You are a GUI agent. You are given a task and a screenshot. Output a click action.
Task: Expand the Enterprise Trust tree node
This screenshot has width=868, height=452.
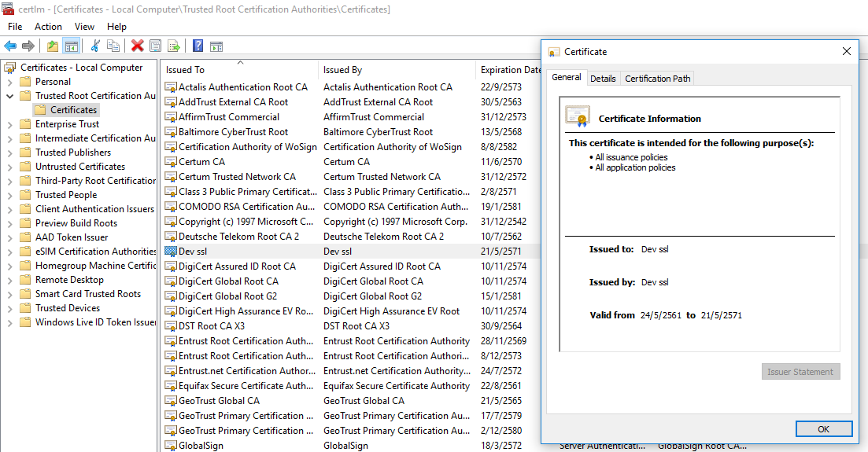tap(9, 124)
